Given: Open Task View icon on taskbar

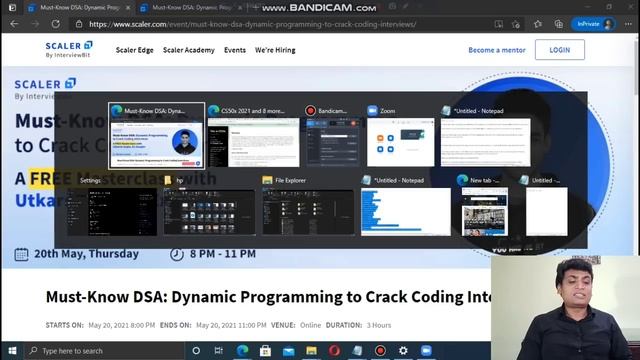Looking at the screenshot, I should coord(219,351).
